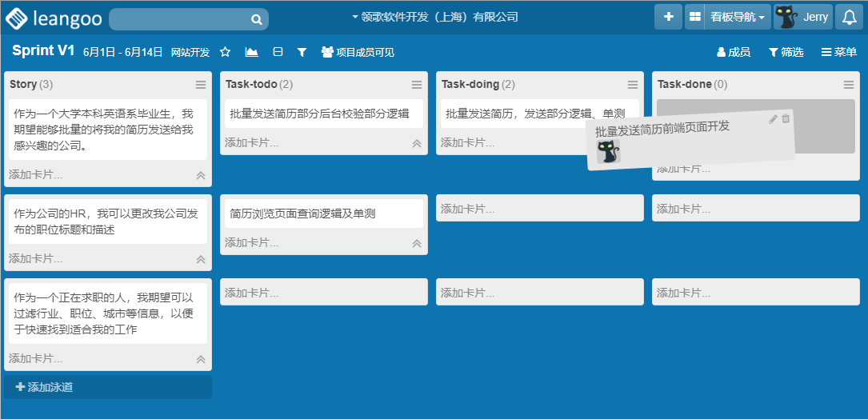
Task: Open the Story list hamburger menu
Action: 201,85
